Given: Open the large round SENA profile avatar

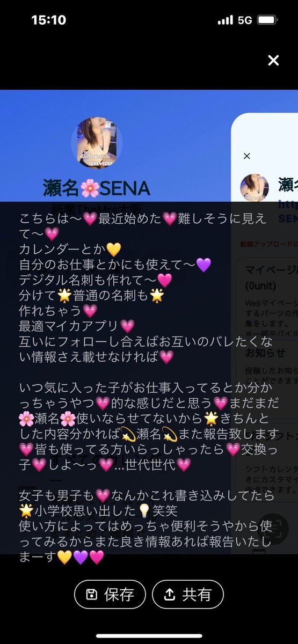Looking at the screenshot, I should tap(97, 144).
